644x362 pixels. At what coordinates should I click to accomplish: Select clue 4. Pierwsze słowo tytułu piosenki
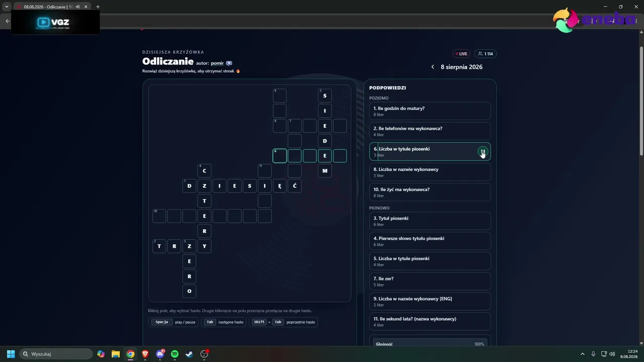pos(430,241)
